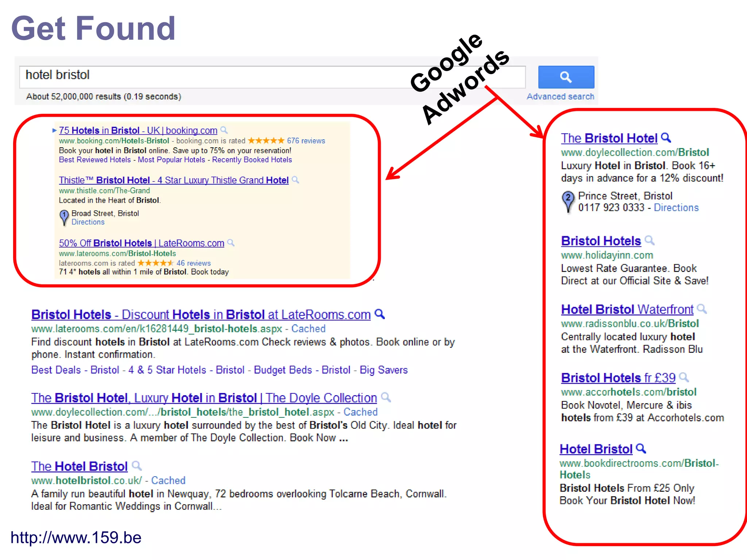Screen dimensions: 747x560
Task: Open the 'Best Deals - Bristol' sitelink
Action: point(75,370)
